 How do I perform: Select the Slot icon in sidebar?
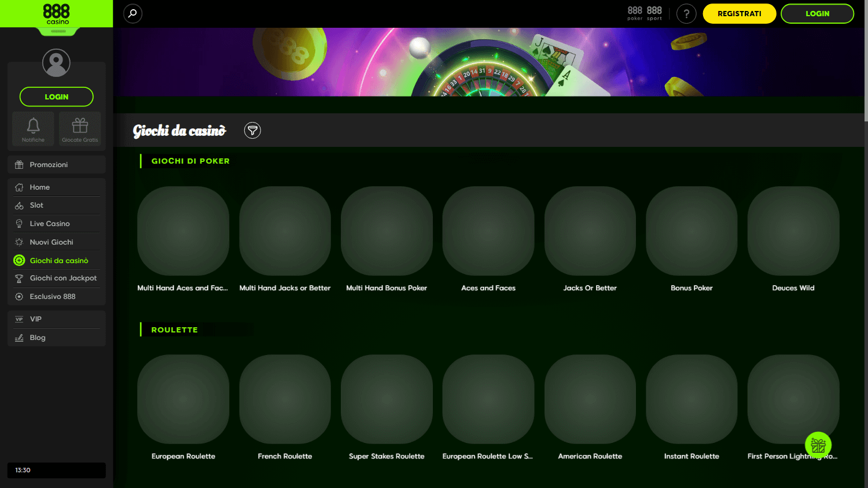pyautogui.click(x=20, y=205)
